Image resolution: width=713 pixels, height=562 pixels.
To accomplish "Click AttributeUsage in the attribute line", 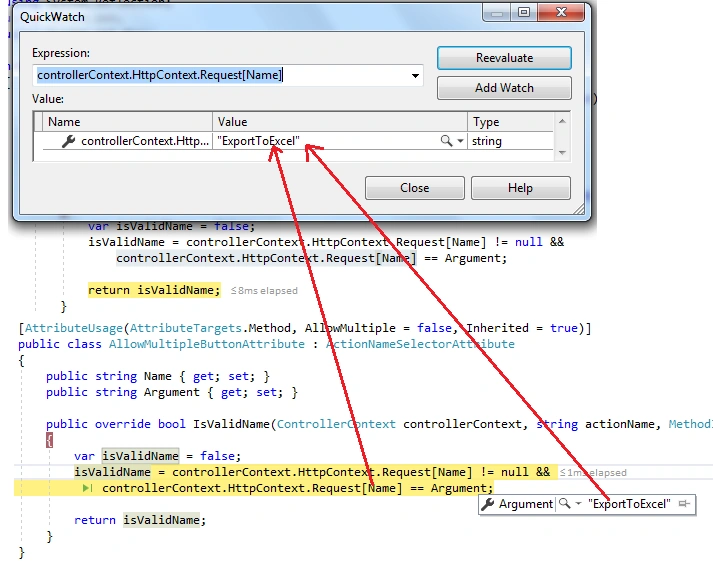I will (74, 328).
